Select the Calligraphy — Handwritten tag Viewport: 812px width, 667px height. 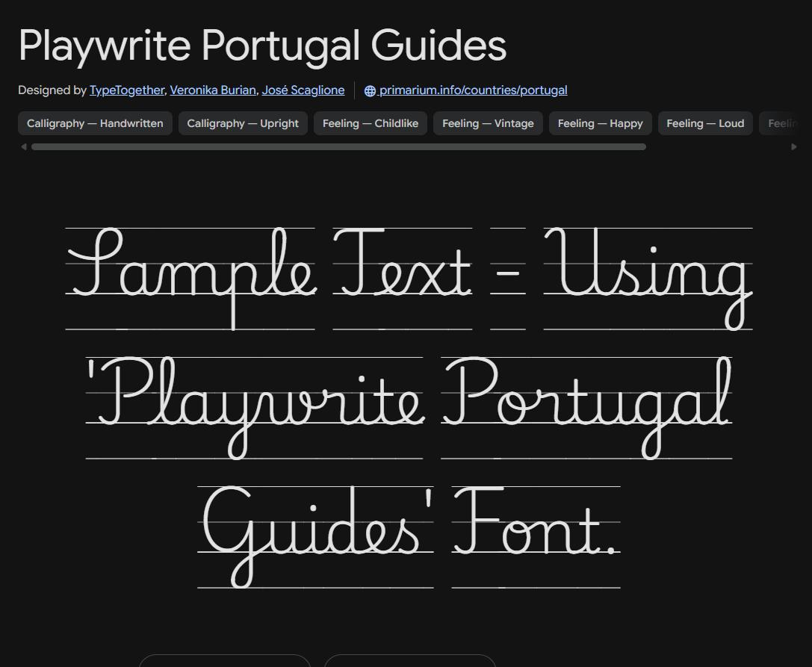96,123
